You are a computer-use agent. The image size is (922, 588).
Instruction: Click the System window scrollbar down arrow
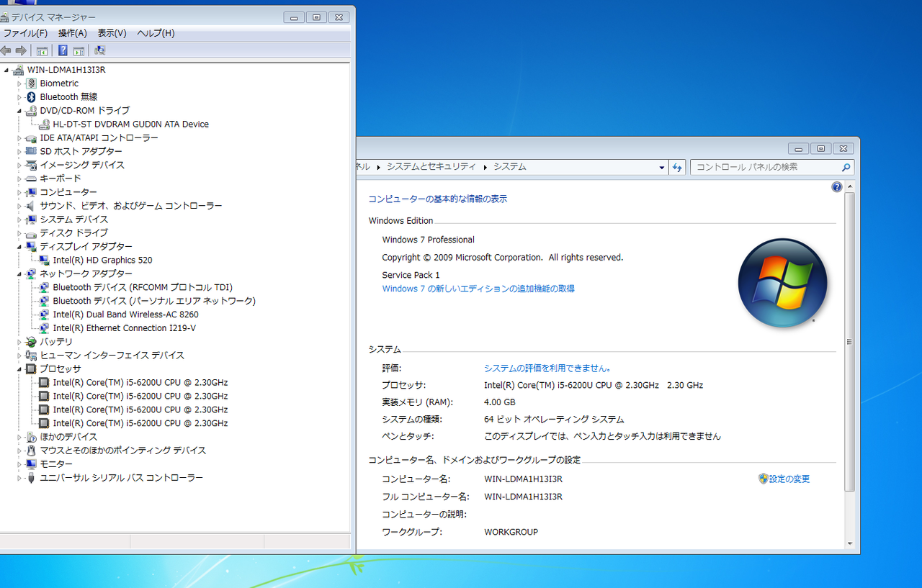(849, 543)
